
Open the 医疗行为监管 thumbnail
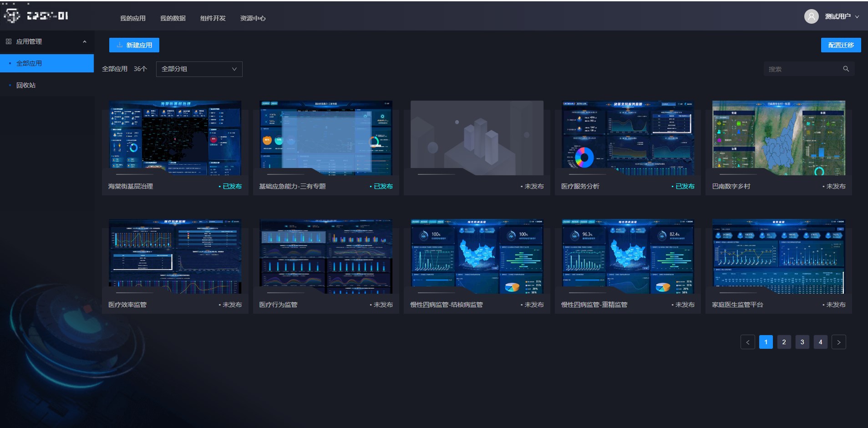(x=326, y=256)
